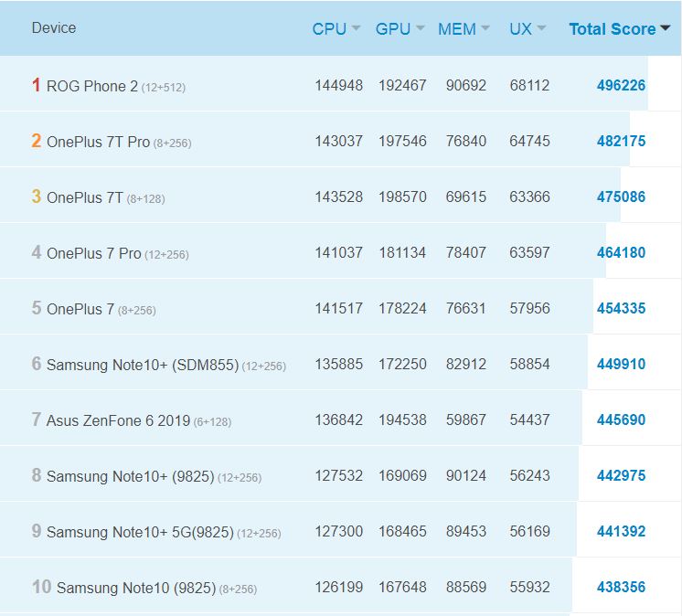Select Asus ZenFone 6 2019 entry
This screenshot has height=616, width=682.
(x=118, y=420)
